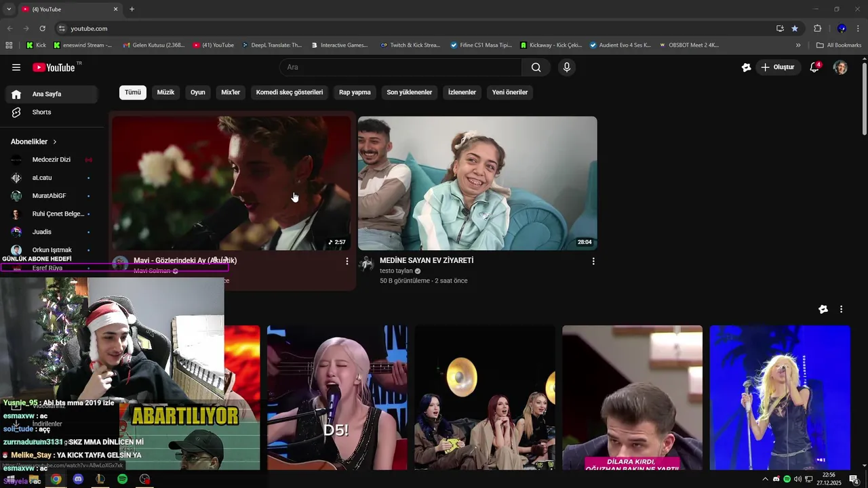868x488 pixels.
Task: Open Orkun Işıtmak subscription channel
Action: point(52,249)
